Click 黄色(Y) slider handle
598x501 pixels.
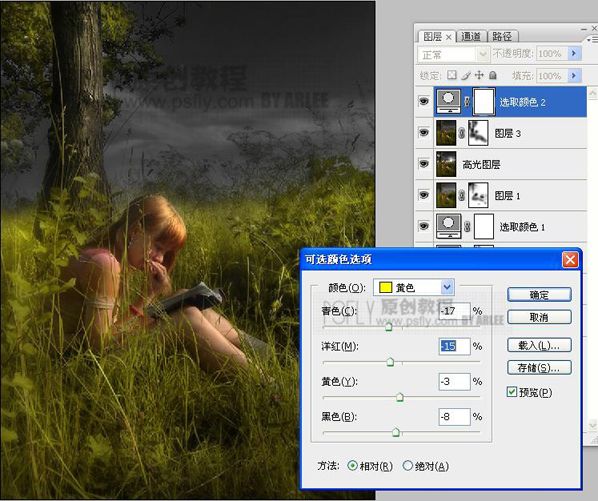click(400, 397)
